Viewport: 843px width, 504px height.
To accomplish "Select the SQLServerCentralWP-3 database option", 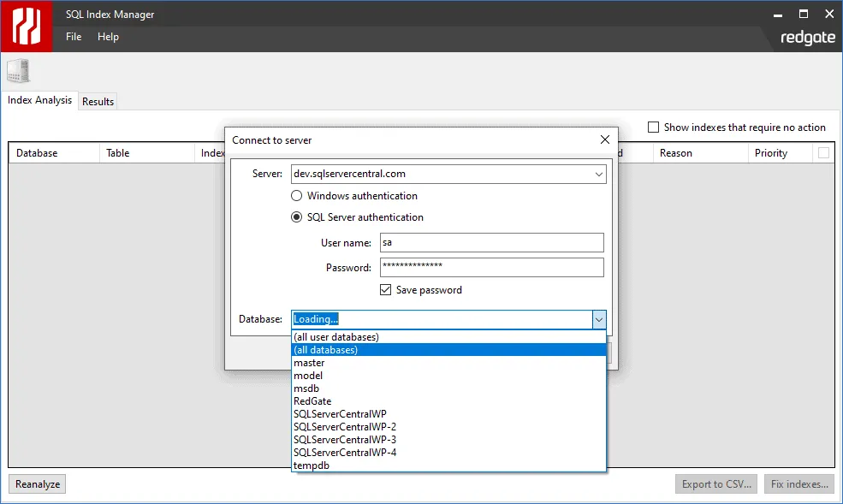I will click(449, 440).
